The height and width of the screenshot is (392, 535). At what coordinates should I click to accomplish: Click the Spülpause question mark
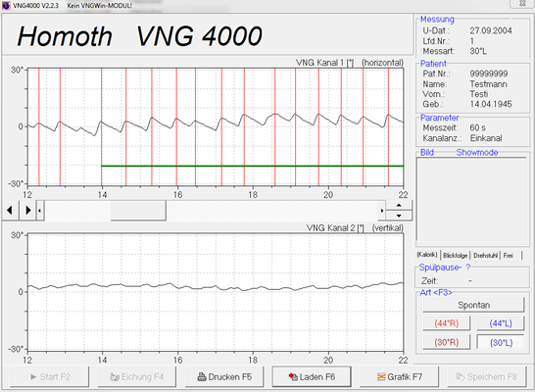(x=468, y=268)
